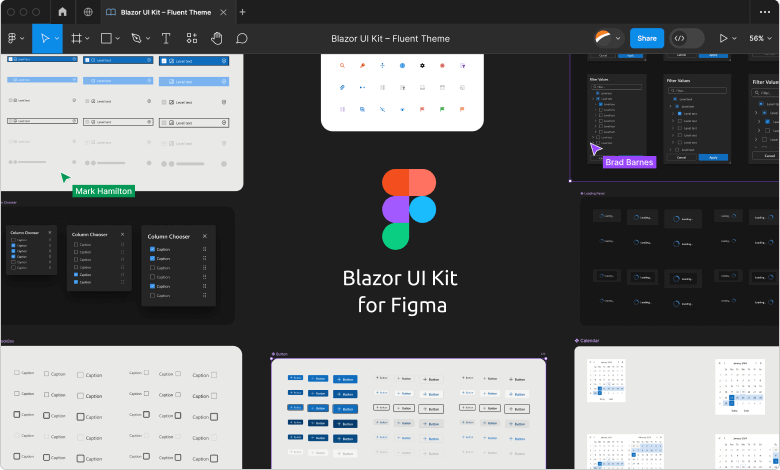Select the Loading Panel frame label
The image size is (780, 470).
tap(594, 193)
